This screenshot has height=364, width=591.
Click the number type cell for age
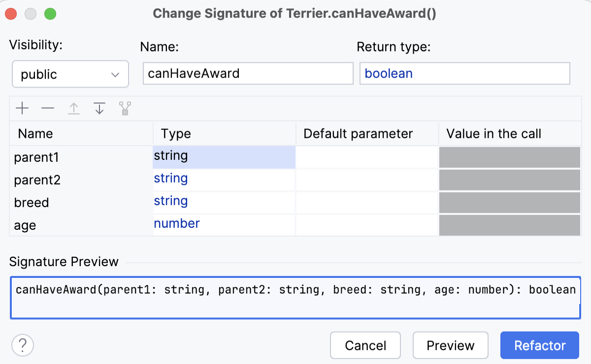click(x=224, y=224)
